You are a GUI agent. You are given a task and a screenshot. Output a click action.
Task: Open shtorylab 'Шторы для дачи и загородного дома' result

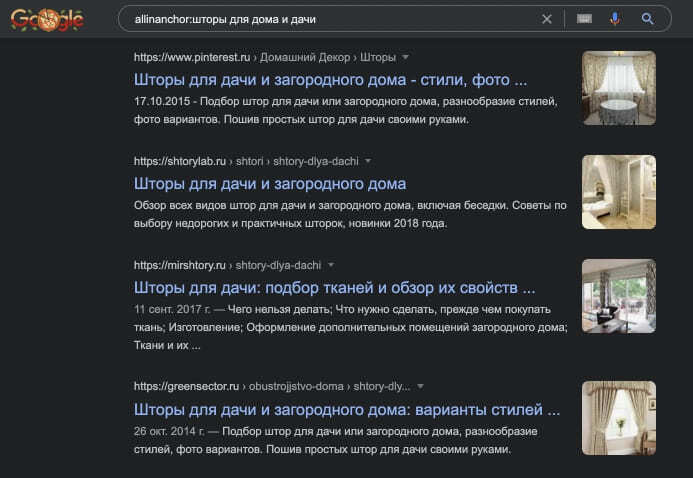pyautogui.click(x=270, y=184)
